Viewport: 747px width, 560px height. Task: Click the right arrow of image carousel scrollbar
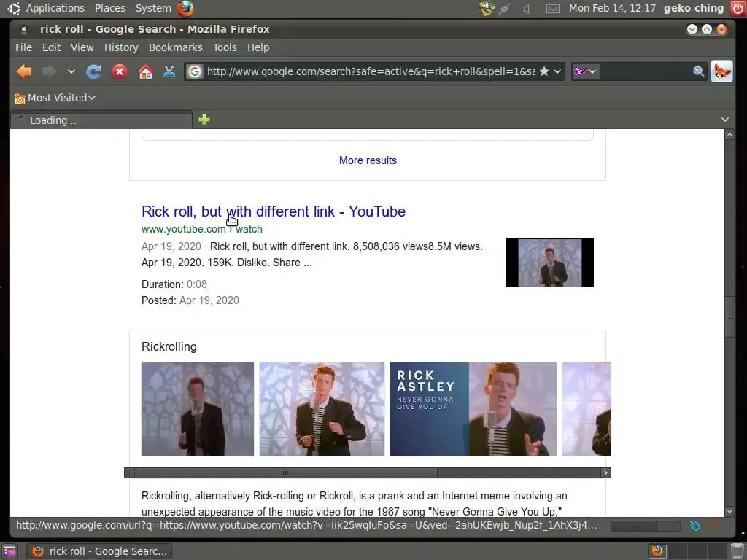click(605, 472)
